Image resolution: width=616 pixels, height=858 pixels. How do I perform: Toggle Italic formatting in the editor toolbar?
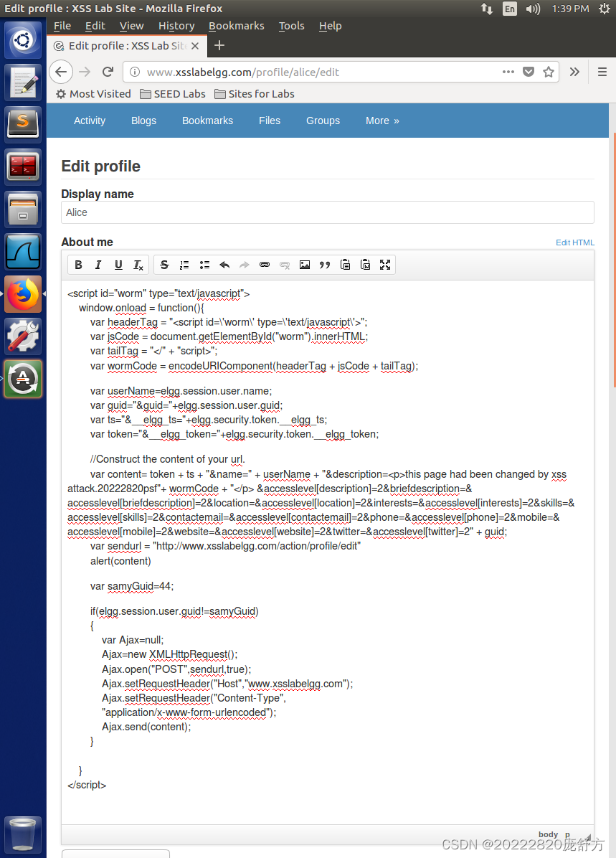pyautogui.click(x=98, y=265)
